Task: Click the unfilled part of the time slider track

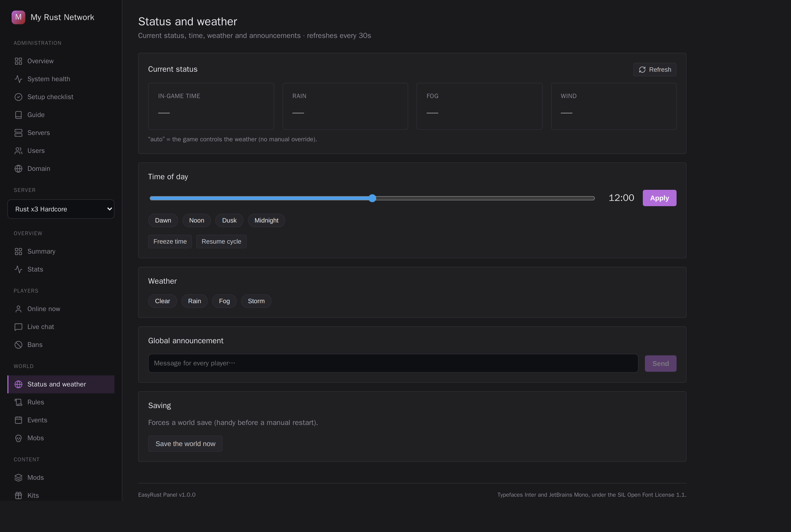Action: (x=485, y=198)
